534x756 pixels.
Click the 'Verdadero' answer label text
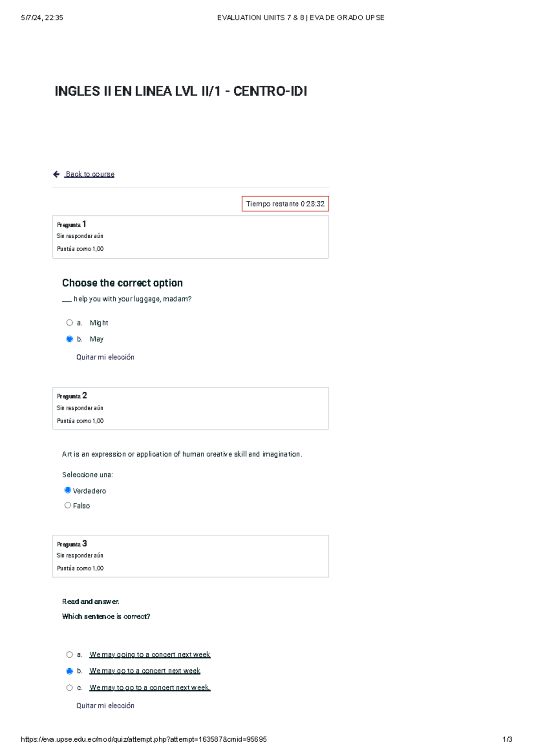pyautogui.click(x=89, y=491)
